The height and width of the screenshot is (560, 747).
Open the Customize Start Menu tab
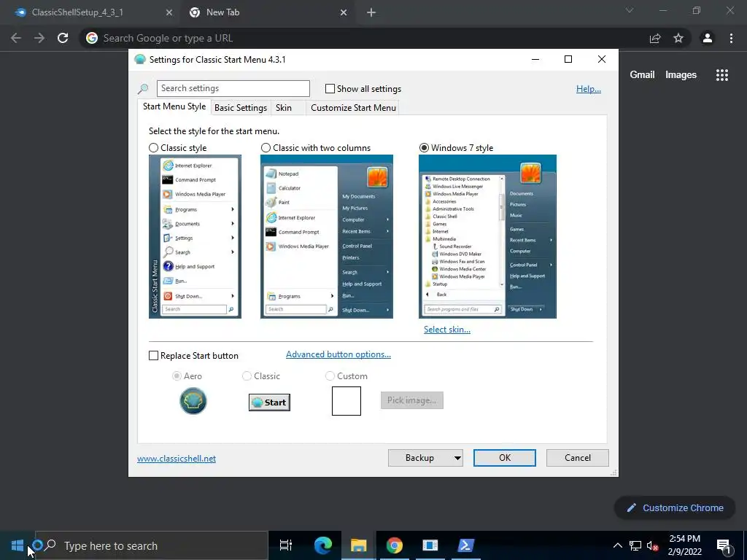(x=353, y=108)
